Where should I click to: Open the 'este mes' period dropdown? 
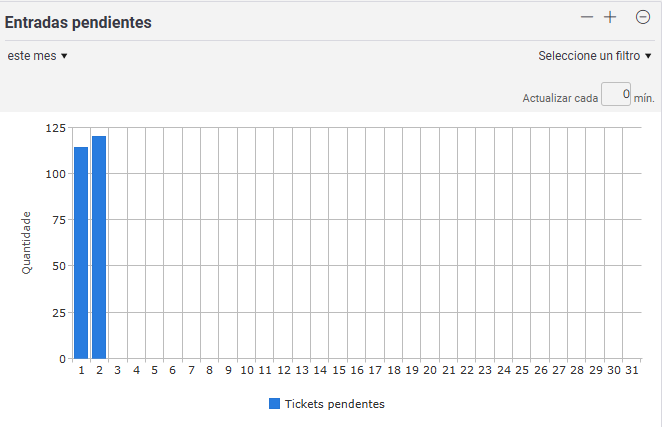tap(37, 56)
